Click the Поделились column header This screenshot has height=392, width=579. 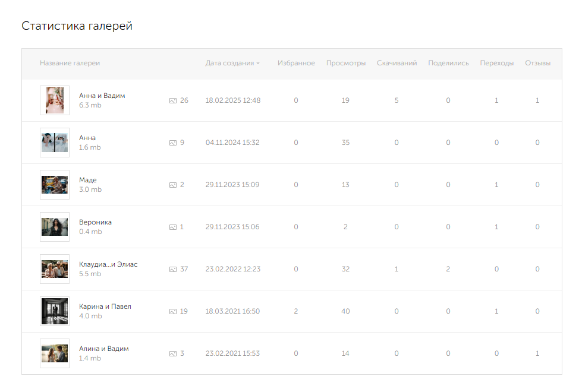[x=448, y=63]
